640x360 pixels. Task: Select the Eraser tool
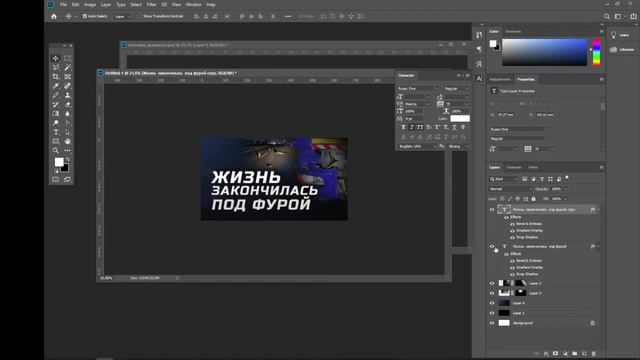tap(67, 104)
